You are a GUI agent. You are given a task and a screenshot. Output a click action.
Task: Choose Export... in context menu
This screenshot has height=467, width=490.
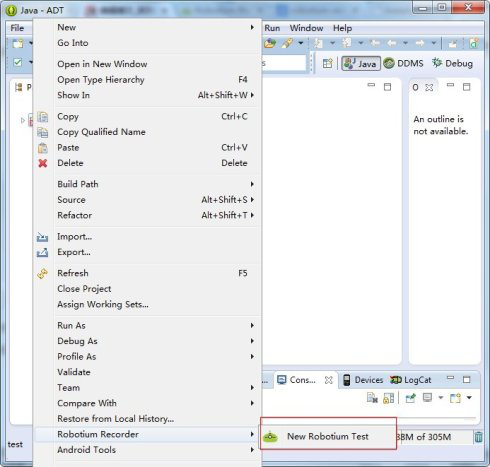pos(147,252)
